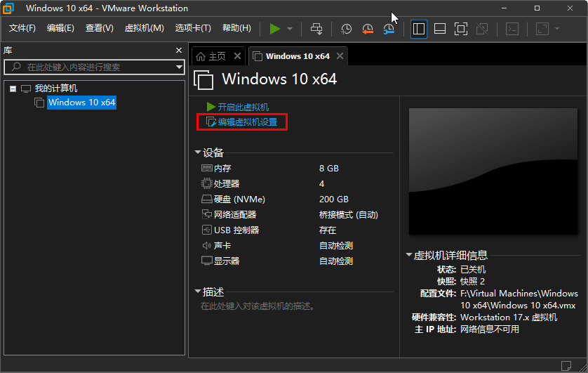
Task: Collapse the 描述 section
Action: click(198, 292)
